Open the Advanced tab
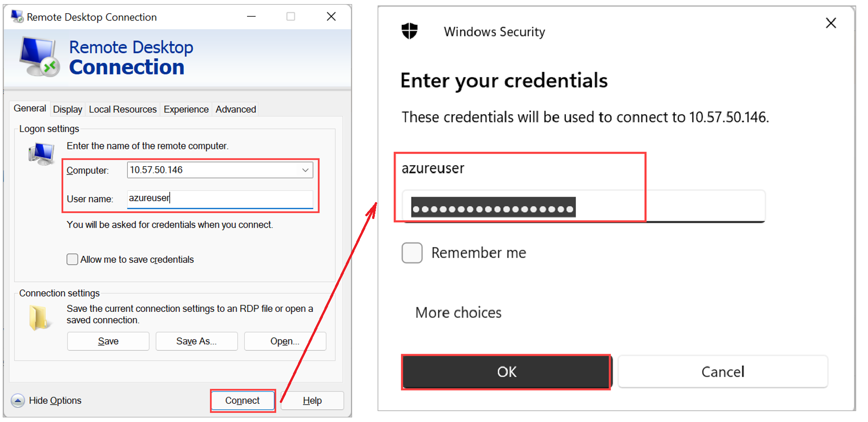The height and width of the screenshot is (422, 868). pyautogui.click(x=235, y=109)
